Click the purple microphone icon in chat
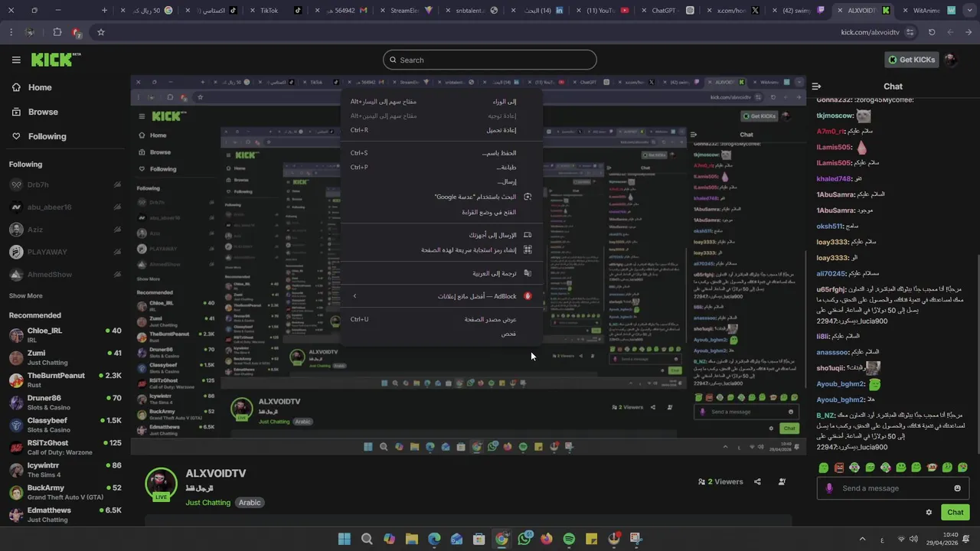 coord(829,488)
